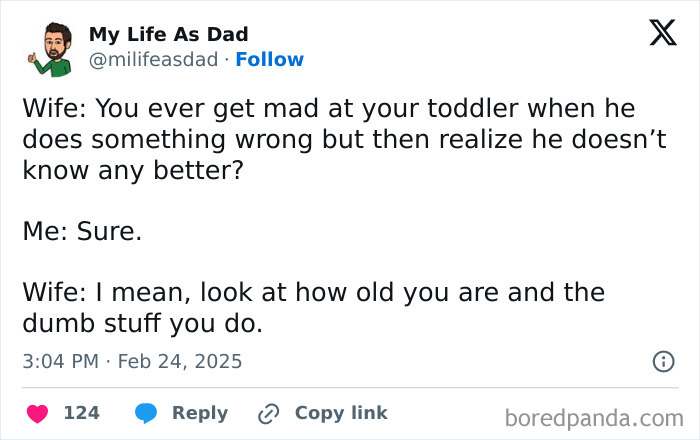This screenshot has width=700, height=440.
Task: Click the 124 likes count
Action: 80,413
